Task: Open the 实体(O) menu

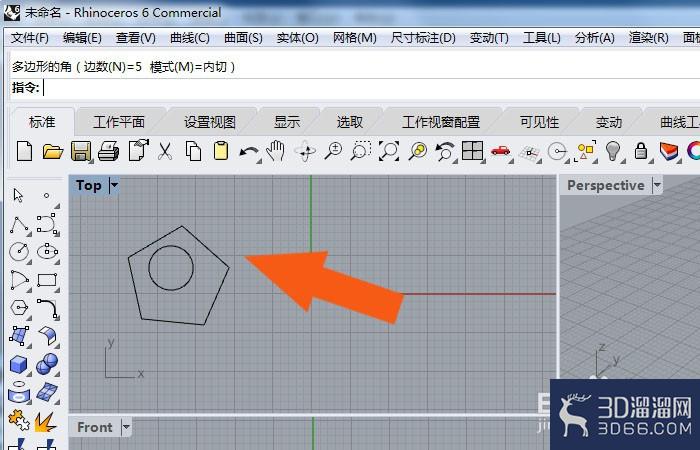Action: click(x=297, y=38)
